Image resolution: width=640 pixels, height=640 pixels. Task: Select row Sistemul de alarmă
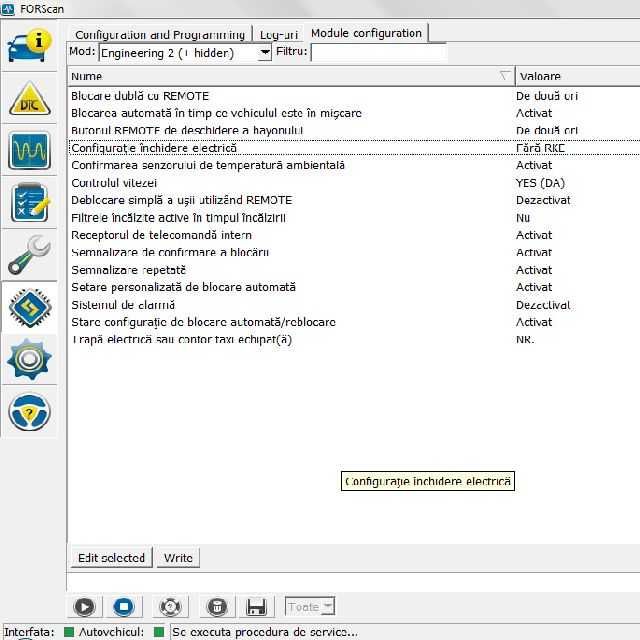pyautogui.click(x=354, y=305)
